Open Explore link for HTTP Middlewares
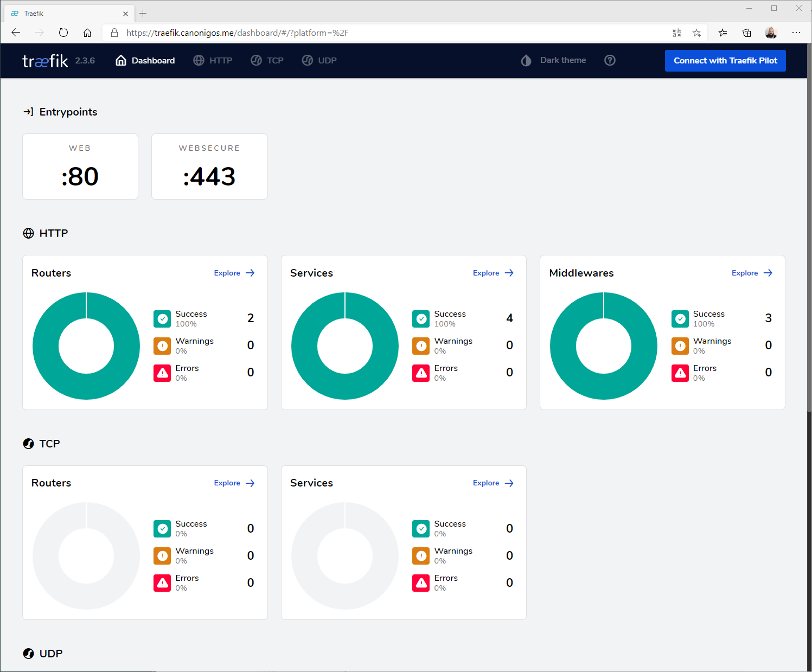Image resolution: width=812 pixels, height=672 pixels. [x=752, y=273]
